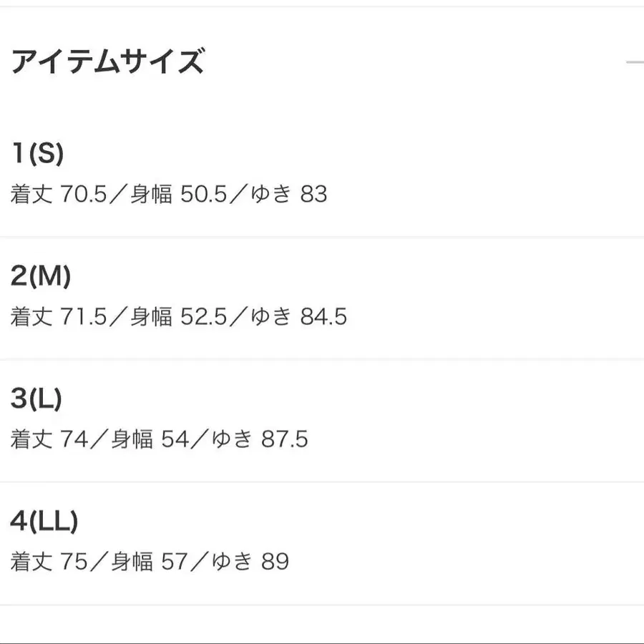Viewport: 644px width, 644px height.
Task: Select the 2(M) size label
Action: tap(41, 276)
